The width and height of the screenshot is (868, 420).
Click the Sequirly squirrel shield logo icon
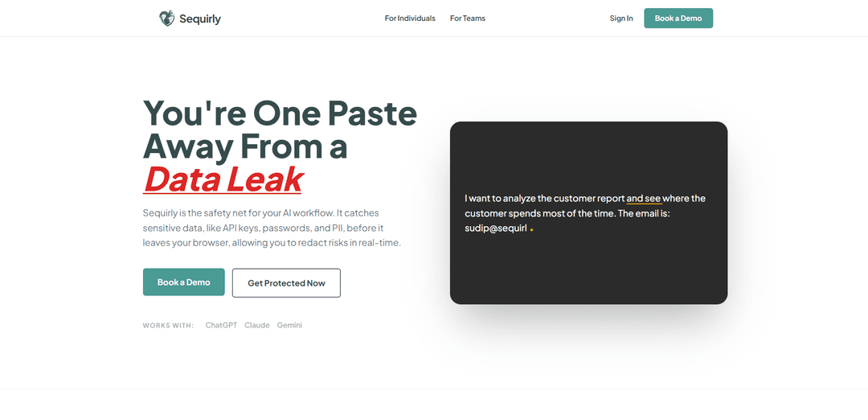[166, 19]
